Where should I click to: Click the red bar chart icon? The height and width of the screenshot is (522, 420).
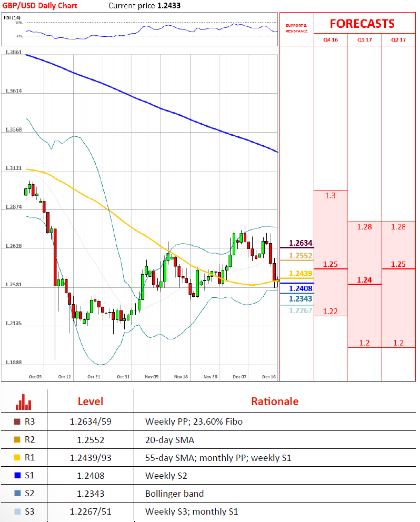point(23,402)
